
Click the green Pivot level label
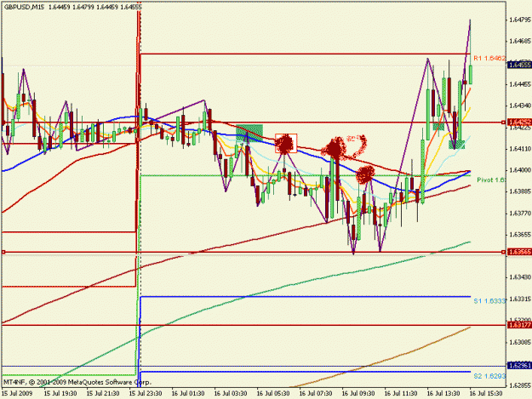(491, 180)
